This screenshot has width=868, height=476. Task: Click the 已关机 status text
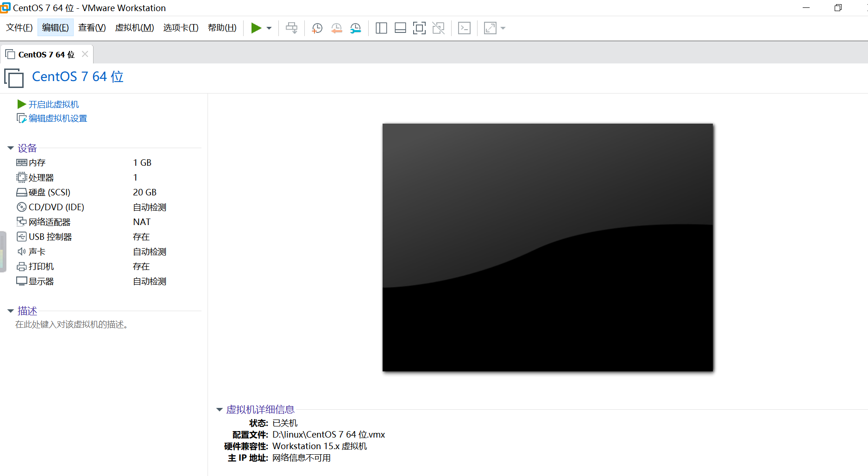(x=285, y=423)
